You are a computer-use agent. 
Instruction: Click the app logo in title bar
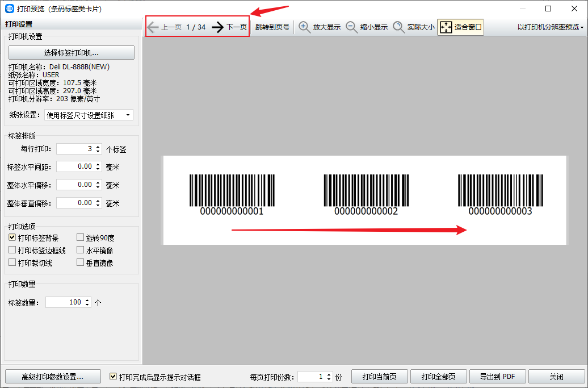point(10,9)
